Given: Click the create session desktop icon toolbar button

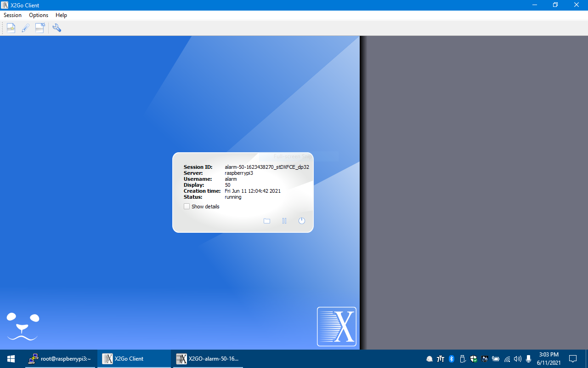Looking at the screenshot, I should 40,28.
